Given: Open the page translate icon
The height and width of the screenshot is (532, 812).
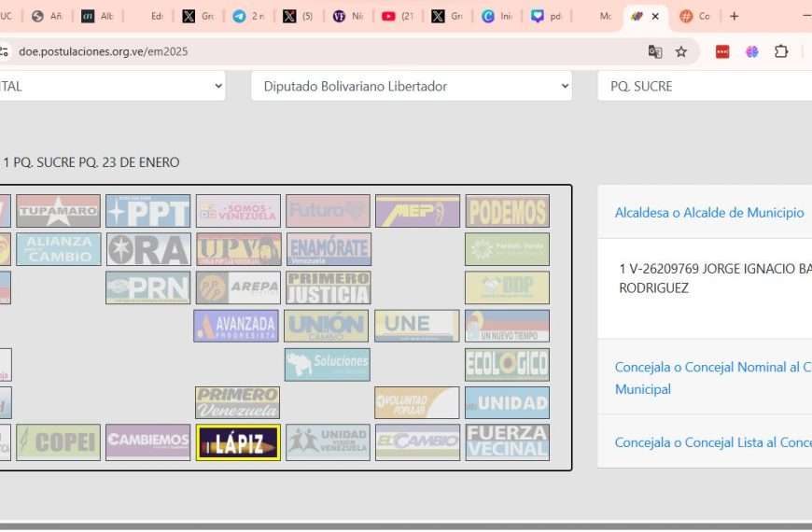Looking at the screenshot, I should point(654,52).
